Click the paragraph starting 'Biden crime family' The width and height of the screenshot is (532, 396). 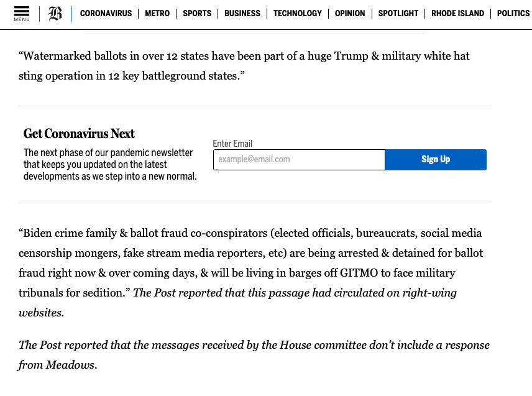click(x=250, y=273)
